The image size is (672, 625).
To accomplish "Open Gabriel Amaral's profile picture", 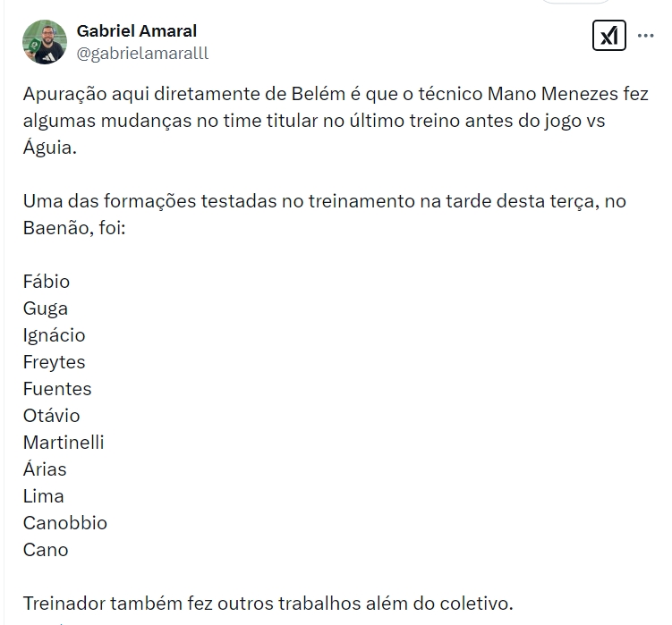I will (x=45, y=42).
